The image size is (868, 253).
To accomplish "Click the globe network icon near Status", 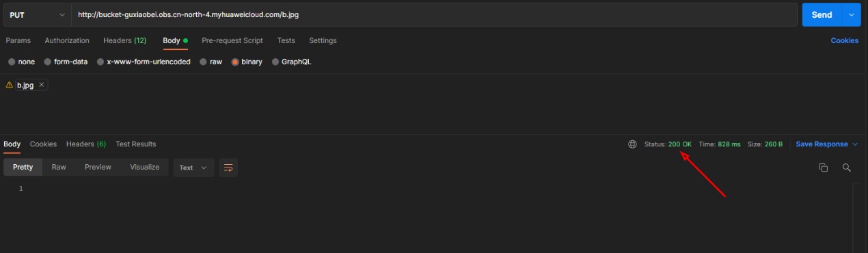I will [x=632, y=144].
